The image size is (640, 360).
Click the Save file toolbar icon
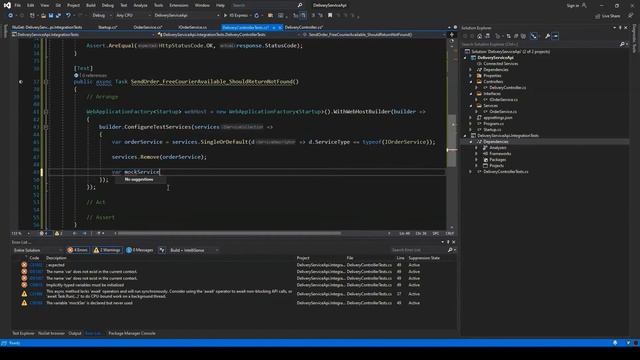click(51, 16)
